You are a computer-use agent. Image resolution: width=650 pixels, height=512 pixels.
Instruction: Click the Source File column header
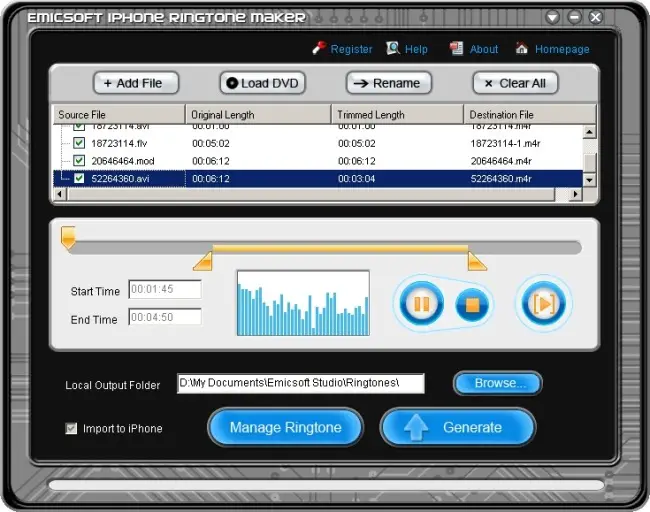point(119,114)
